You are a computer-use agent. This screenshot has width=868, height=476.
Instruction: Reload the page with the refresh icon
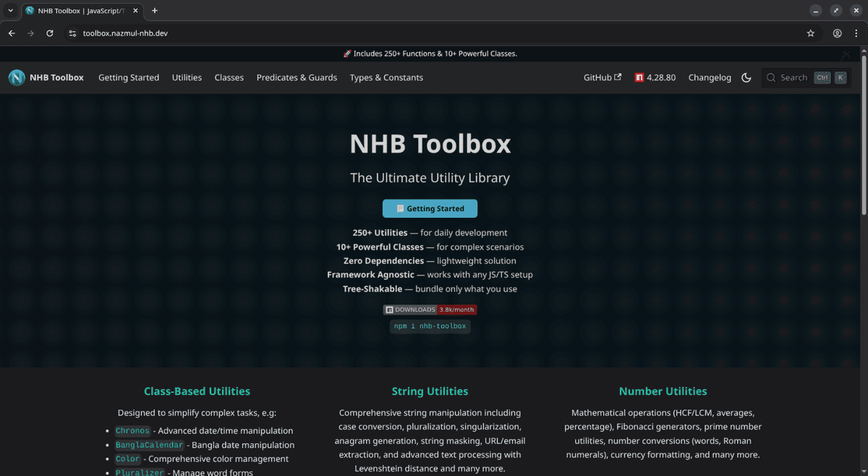49,33
